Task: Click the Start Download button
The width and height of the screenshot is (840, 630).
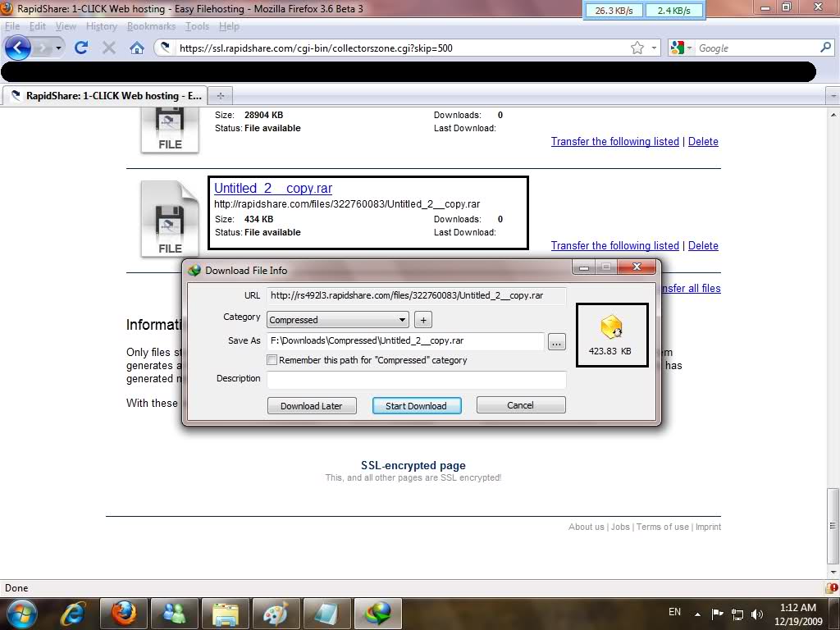Action: coord(416,405)
